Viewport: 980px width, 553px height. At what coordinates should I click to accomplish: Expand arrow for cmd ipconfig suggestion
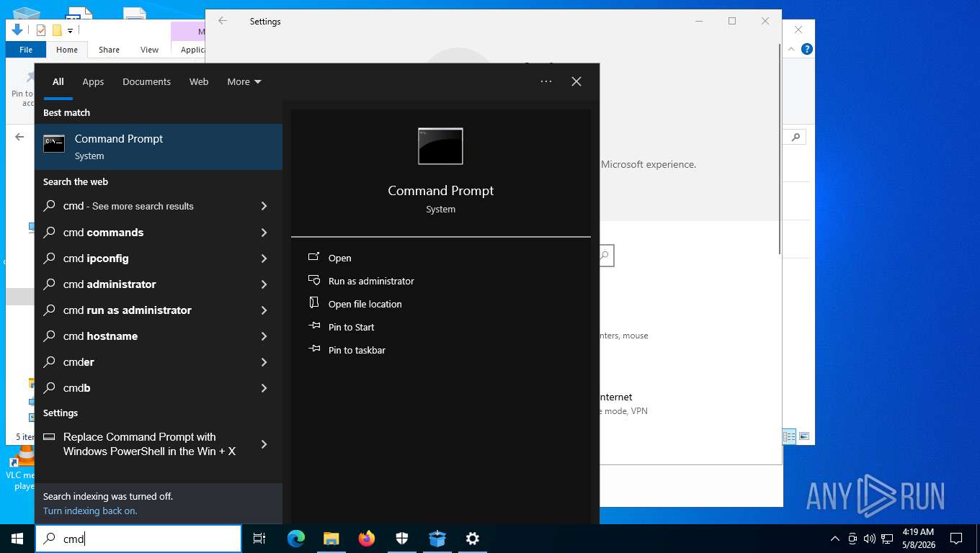click(x=264, y=258)
